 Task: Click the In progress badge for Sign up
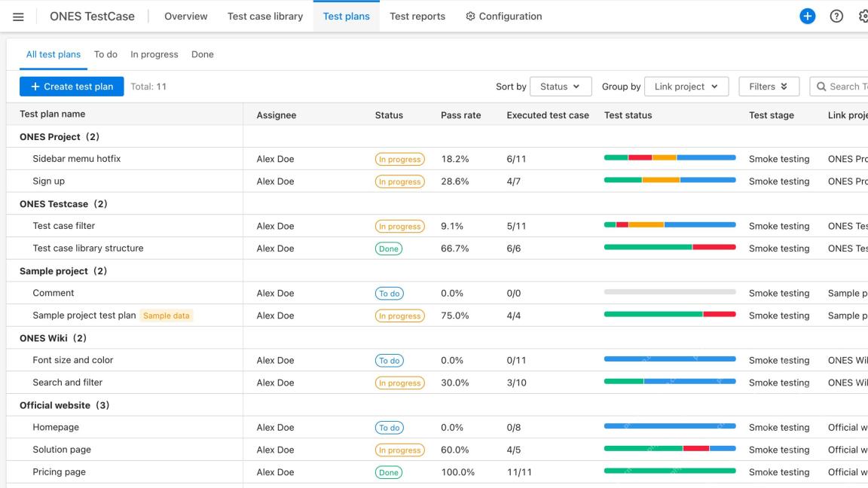point(399,181)
